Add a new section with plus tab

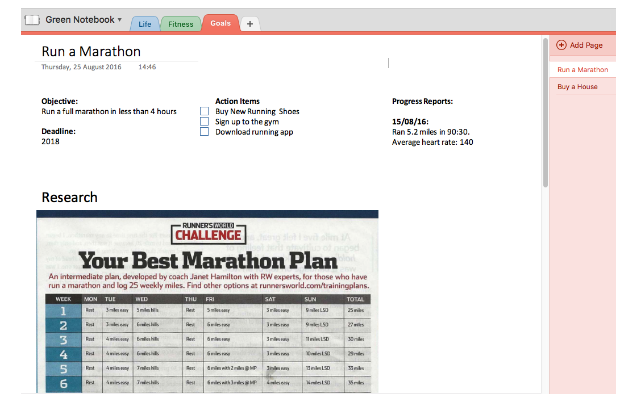[x=250, y=24]
